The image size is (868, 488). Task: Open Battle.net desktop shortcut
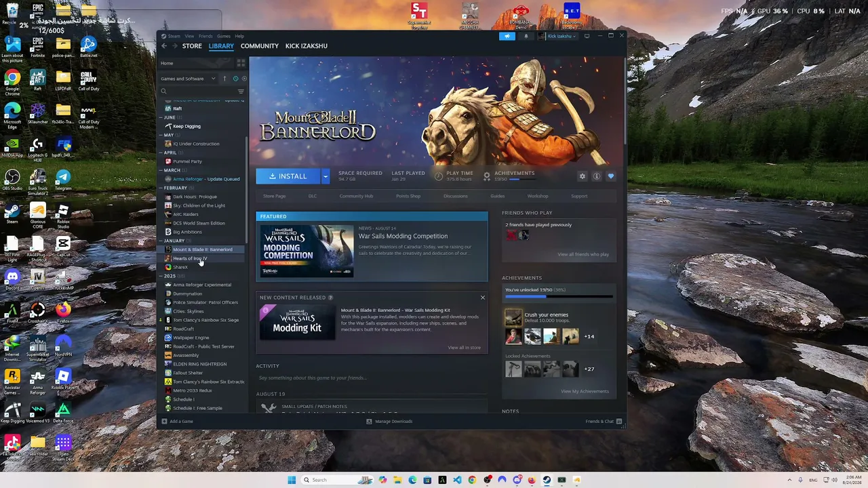89,47
